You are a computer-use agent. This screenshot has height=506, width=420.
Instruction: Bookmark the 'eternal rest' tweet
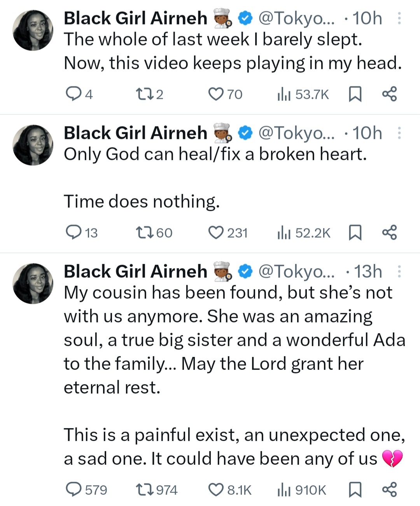(354, 490)
